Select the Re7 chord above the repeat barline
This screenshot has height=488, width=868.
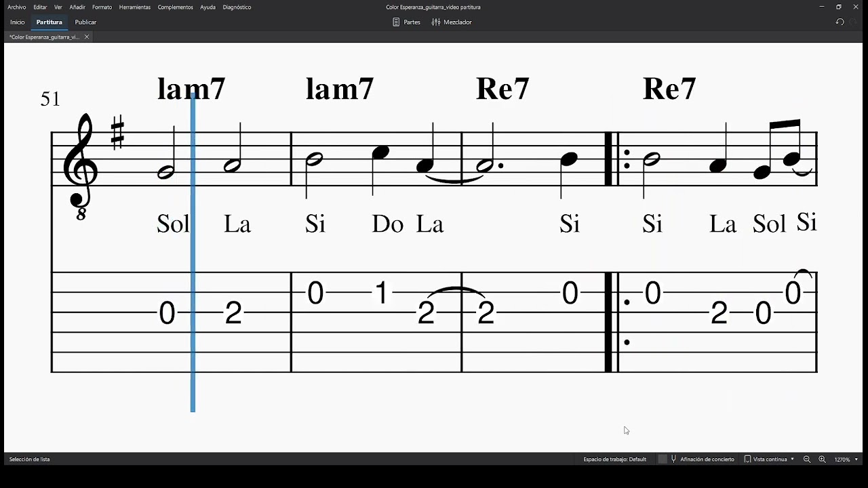669,89
